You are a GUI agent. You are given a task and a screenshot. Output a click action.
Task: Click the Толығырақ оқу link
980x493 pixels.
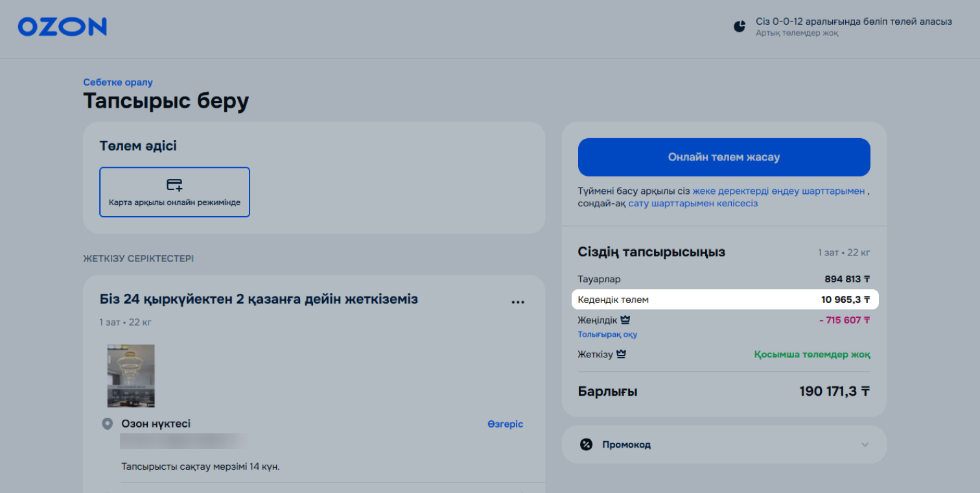click(607, 335)
